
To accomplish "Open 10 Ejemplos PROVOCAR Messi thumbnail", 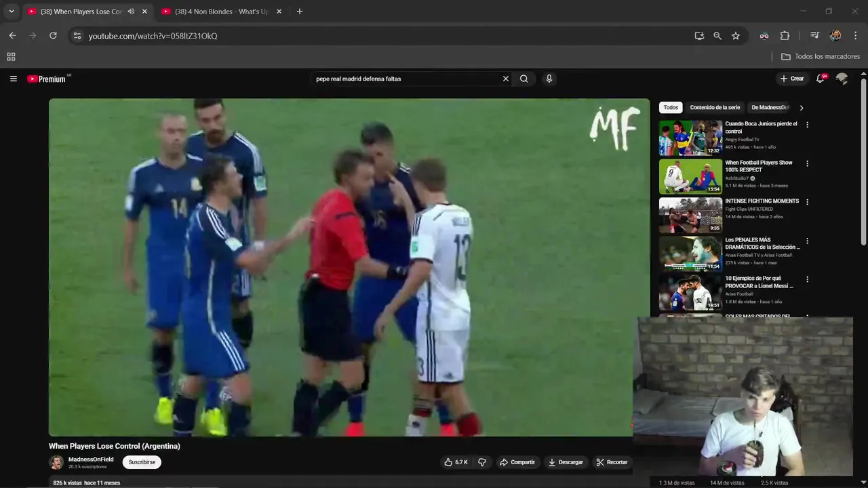I will pyautogui.click(x=690, y=292).
